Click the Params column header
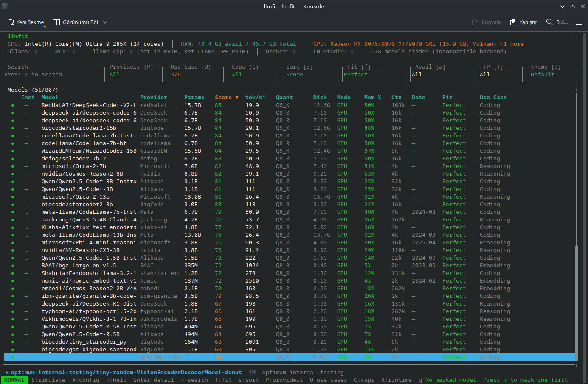The image size is (588, 384). coord(194,98)
